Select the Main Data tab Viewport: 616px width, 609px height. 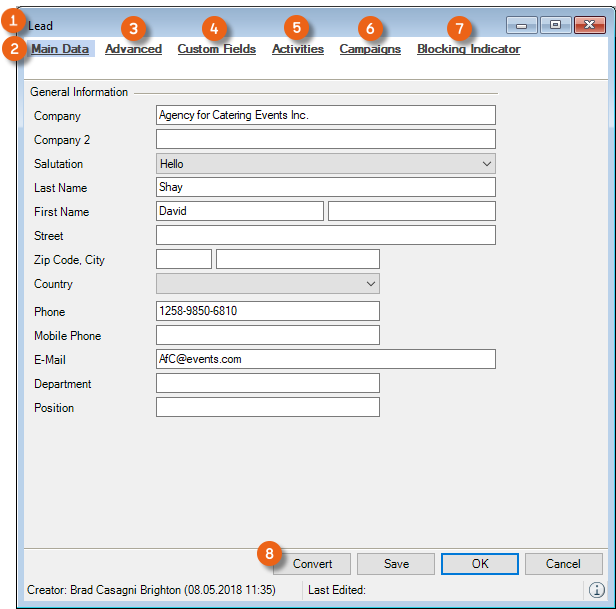point(60,49)
